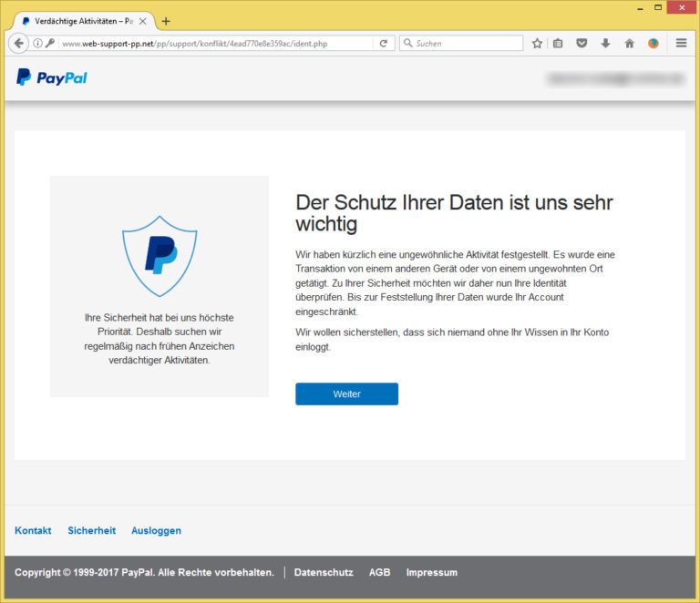The height and width of the screenshot is (603, 700).
Task: Click the Ausloggen link
Action: (156, 531)
